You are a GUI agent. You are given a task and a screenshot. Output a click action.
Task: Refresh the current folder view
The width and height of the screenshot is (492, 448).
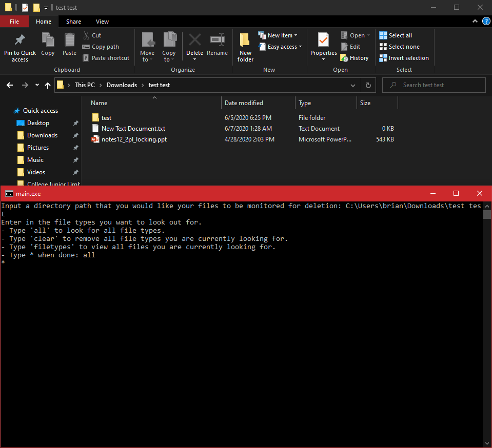(368, 85)
